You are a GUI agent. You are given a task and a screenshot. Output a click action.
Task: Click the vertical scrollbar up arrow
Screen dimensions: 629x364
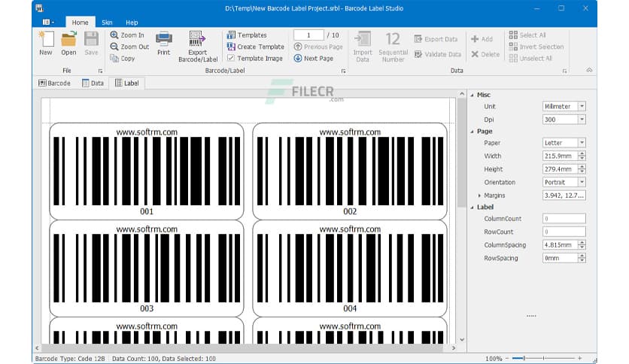[462, 94]
